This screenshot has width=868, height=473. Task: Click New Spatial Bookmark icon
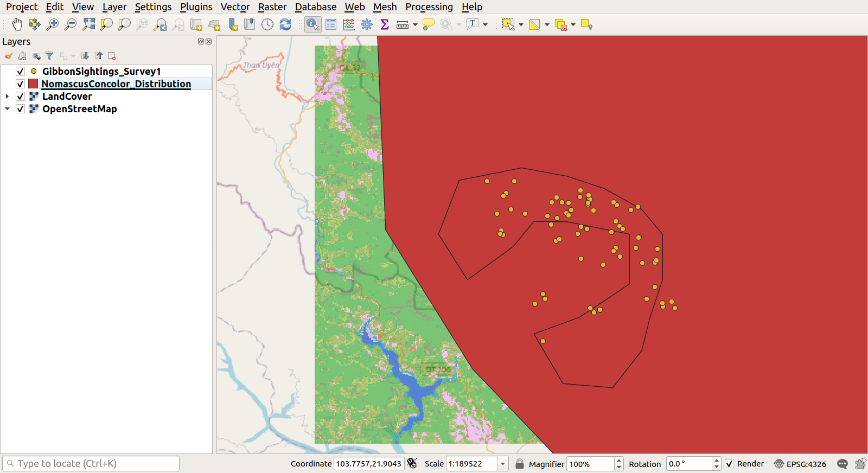click(233, 24)
